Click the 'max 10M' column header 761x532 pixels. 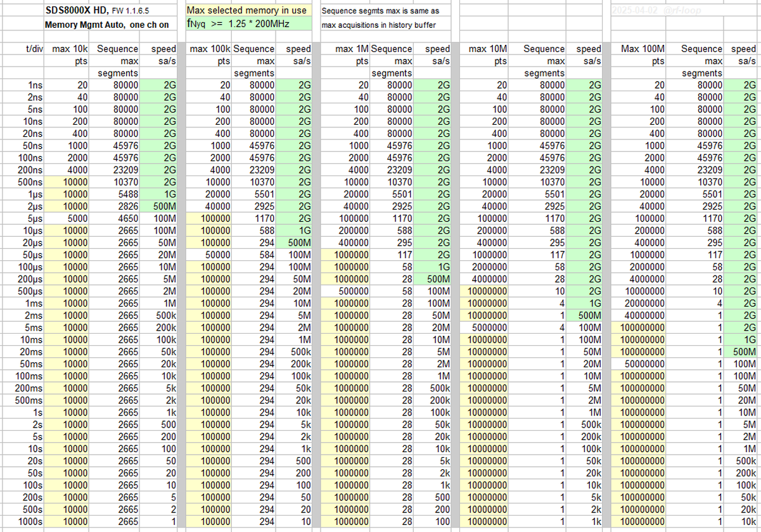(x=487, y=49)
